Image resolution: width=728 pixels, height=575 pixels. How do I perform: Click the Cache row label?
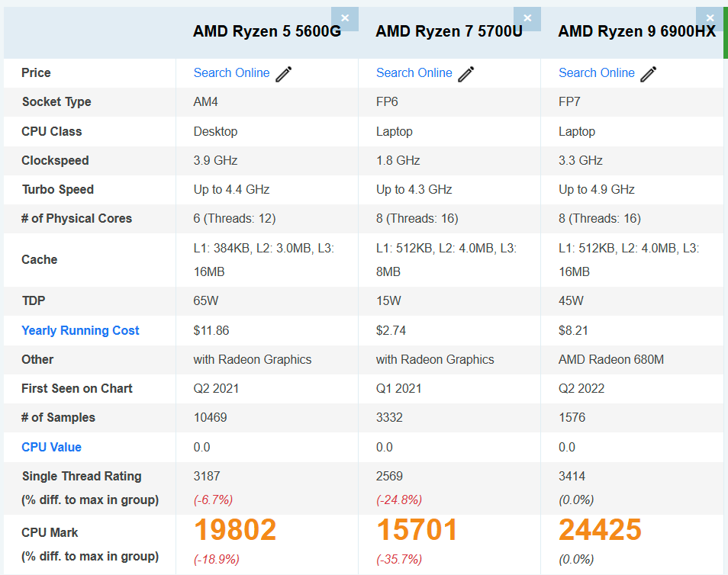point(40,259)
